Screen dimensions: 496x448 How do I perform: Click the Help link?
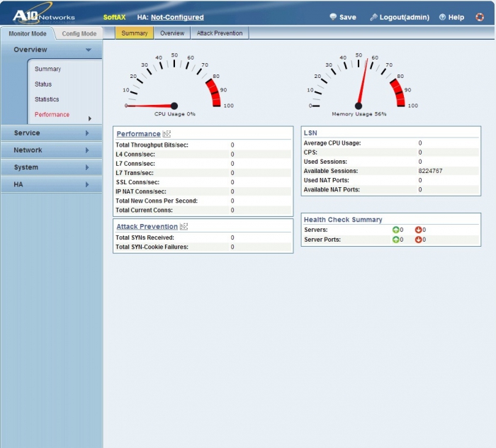[452, 17]
